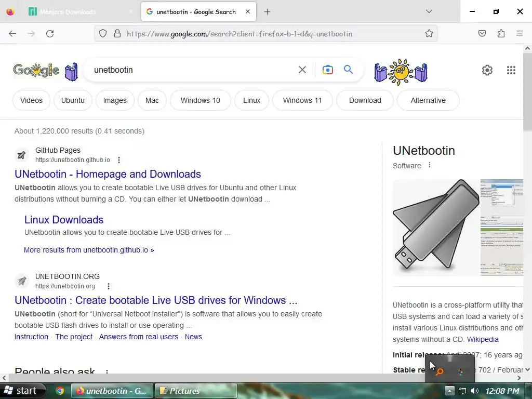This screenshot has width=532, height=399.
Task: Open the Windows start button
Action: pos(22,391)
